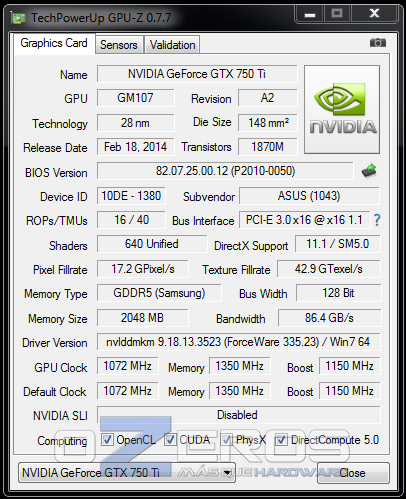Select the Graphics Card tab
Screen dimensions: 406x499
(x=54, y=43)
